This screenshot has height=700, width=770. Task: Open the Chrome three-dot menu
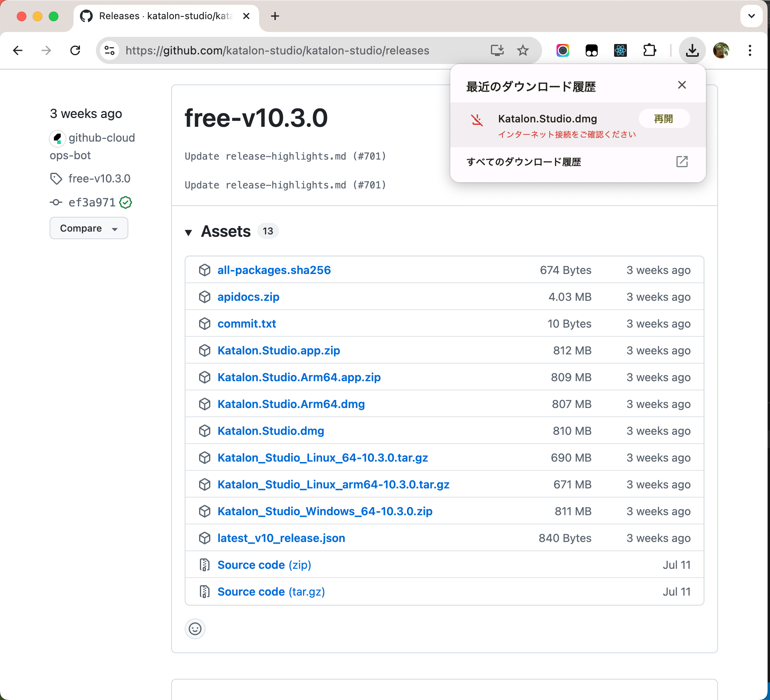tap(750, 50)
